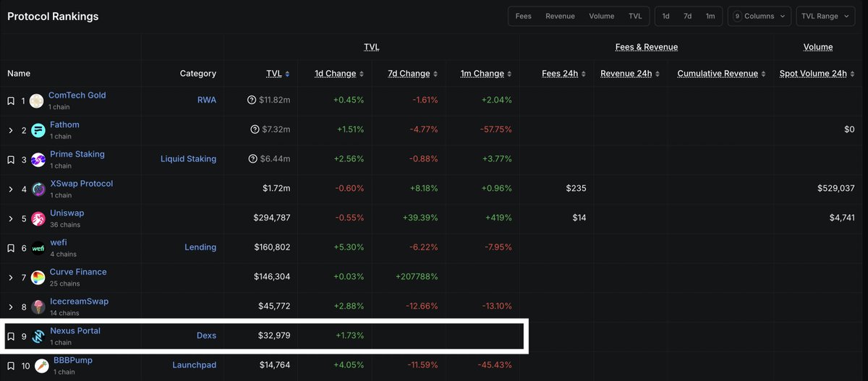Click Nexus Portal logo icon
The width and height of the screenshot is (868, 381).
pyautogui.click(x=38, y=336)
